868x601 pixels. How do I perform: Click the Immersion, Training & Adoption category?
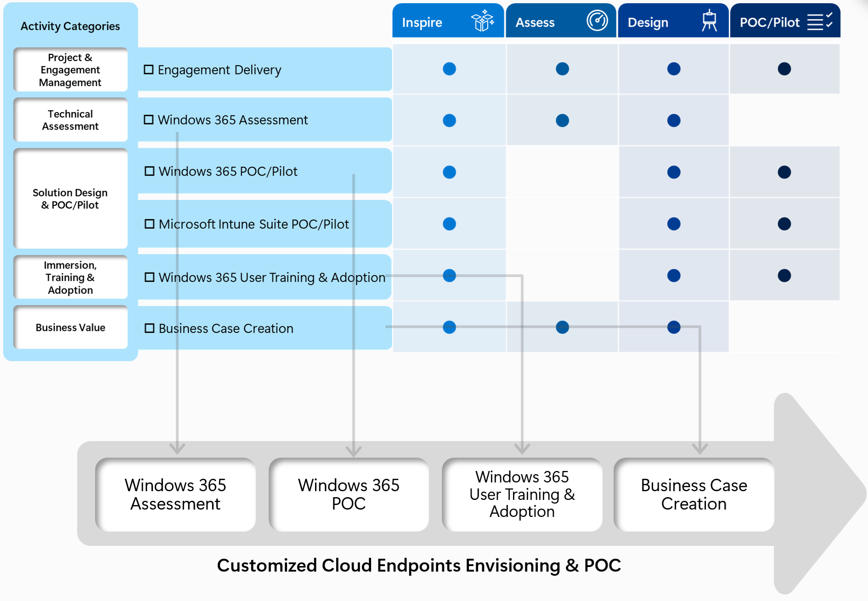click(x=70, y=277)
